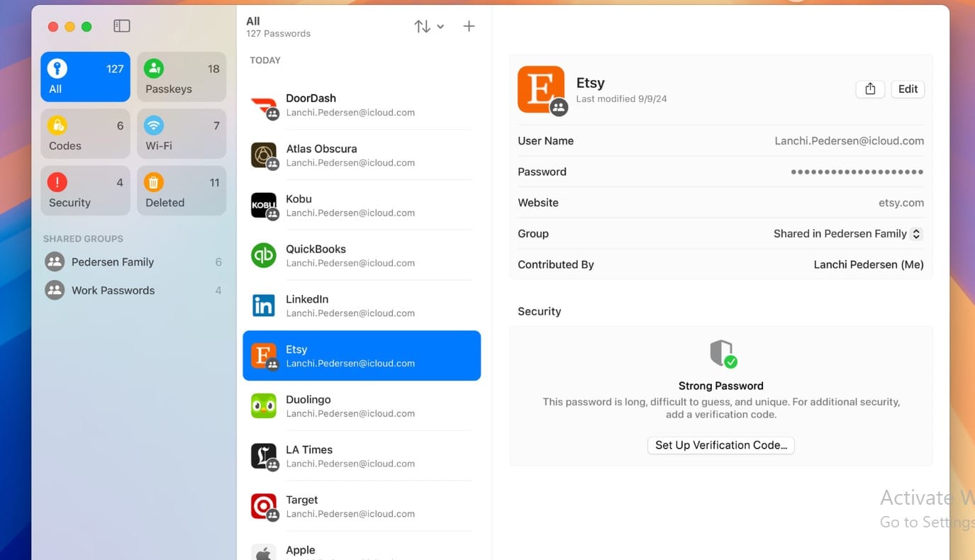The width and height of the screenshot is (975, 560).
Task: Open the Group Shared in Pedersen Family dropdown
Action: 847,233
